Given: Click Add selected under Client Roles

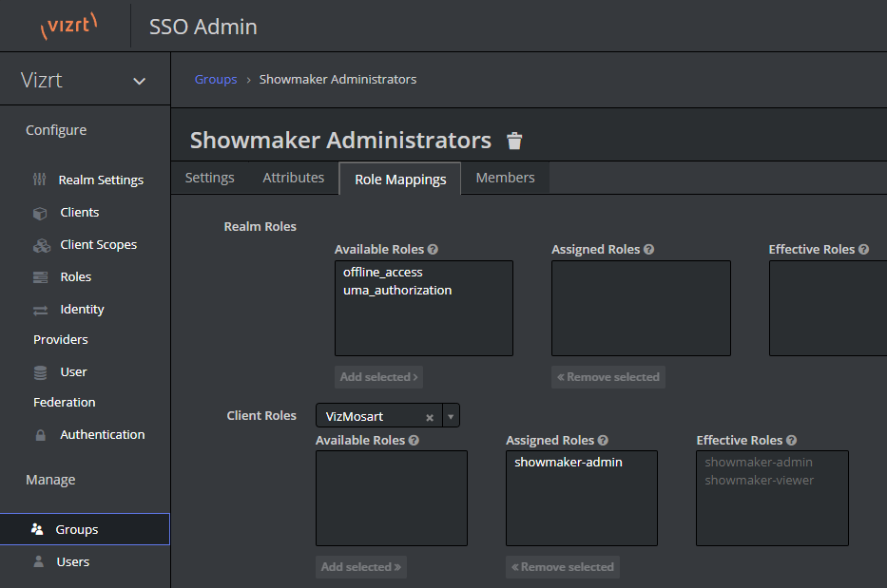Looking at the screenshot, I should click(x=361, y=566).
